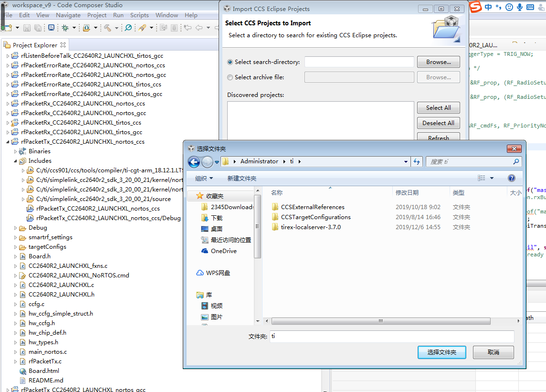This screenshot has width=546, height=392.
Task: Select main_nortos.c in Project Explorer
Action: pos(48,352)
